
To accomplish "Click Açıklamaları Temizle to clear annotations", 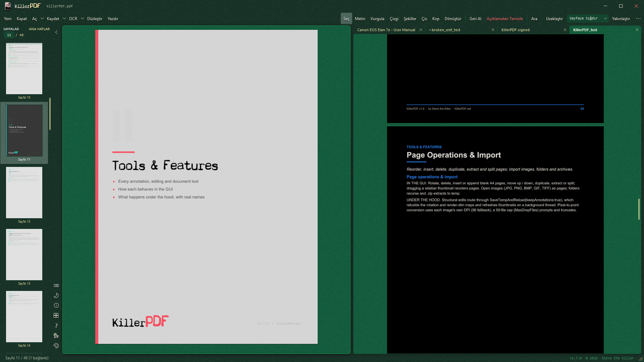I will 505,19.
